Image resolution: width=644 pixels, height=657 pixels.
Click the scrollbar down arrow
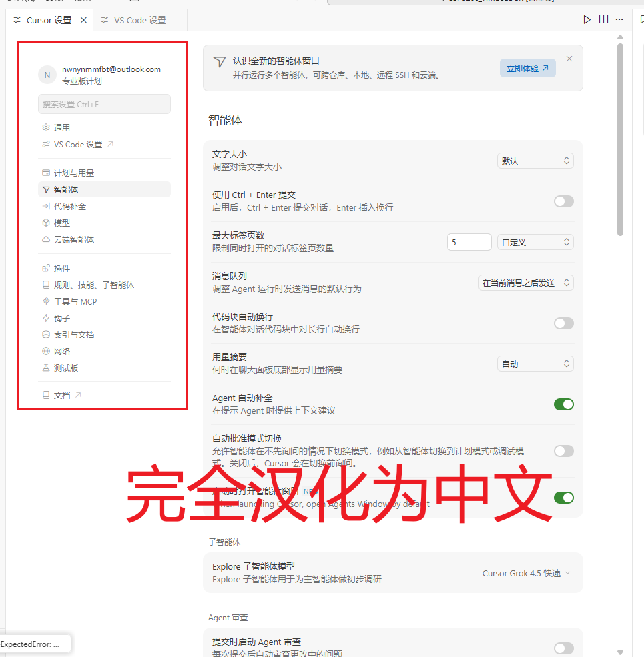click(620, 652)
